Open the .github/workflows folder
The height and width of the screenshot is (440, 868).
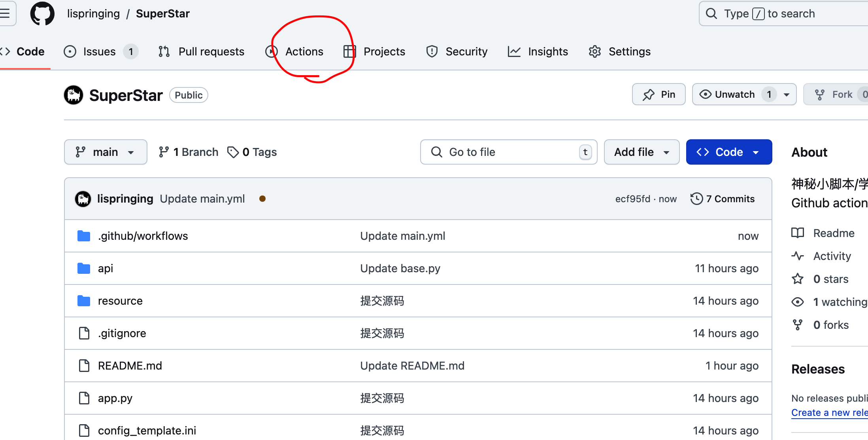tap(143, 236)
